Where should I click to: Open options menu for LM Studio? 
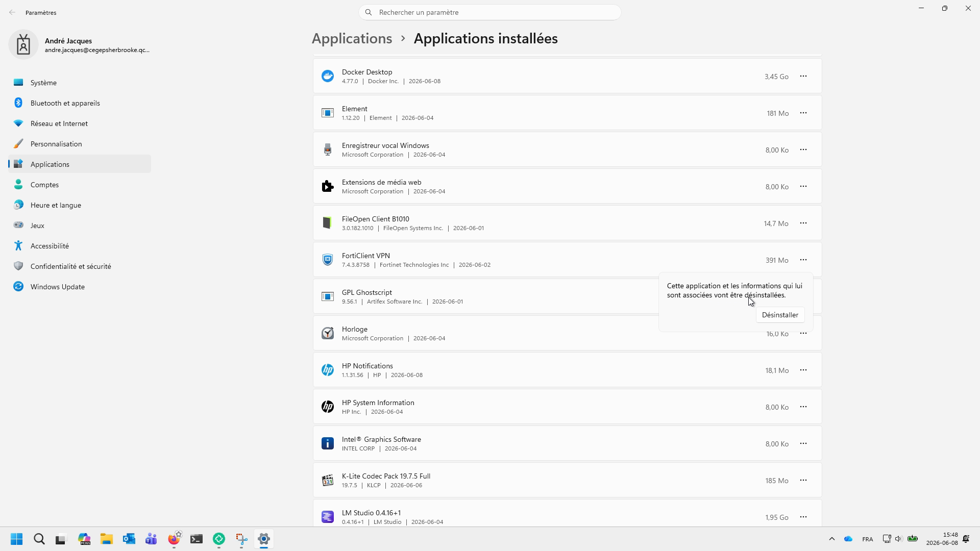click(x=803, y=517)
